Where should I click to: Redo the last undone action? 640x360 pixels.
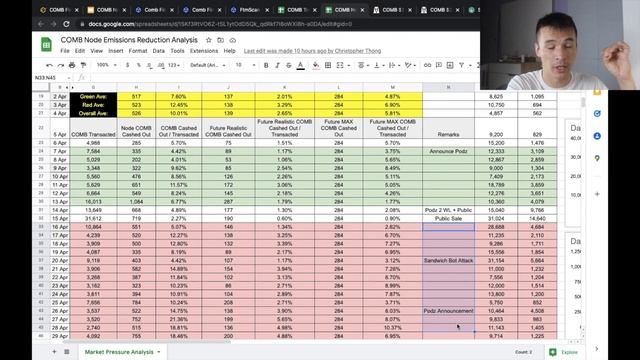61,65
